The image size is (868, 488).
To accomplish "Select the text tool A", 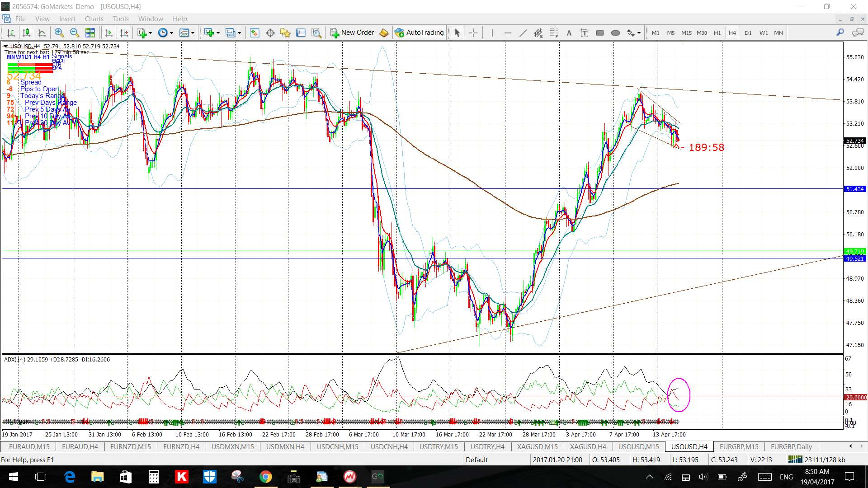I will [569, 33].
